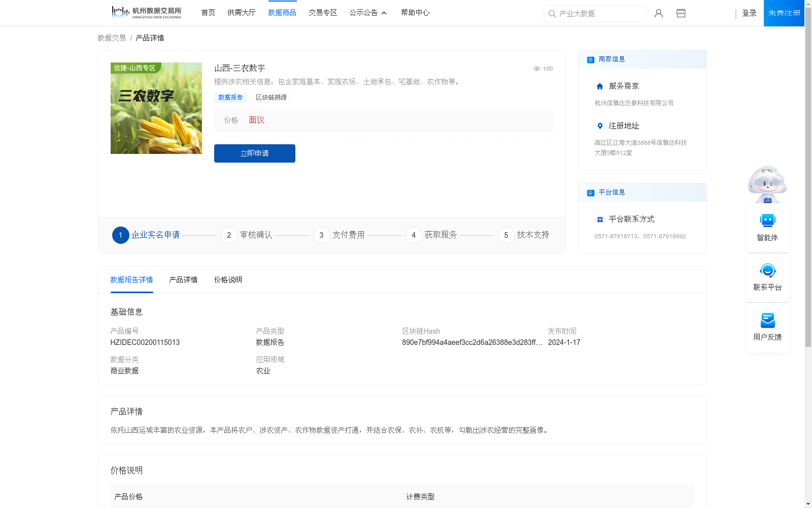Expand the 公示公告 dropdown menu
Screen dimensions: 812x508
tap(368, 13)
